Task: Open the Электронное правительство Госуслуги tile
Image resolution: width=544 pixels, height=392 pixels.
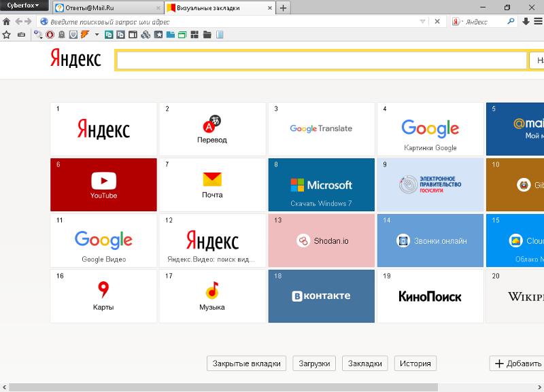Action: [x=430, y=185]
